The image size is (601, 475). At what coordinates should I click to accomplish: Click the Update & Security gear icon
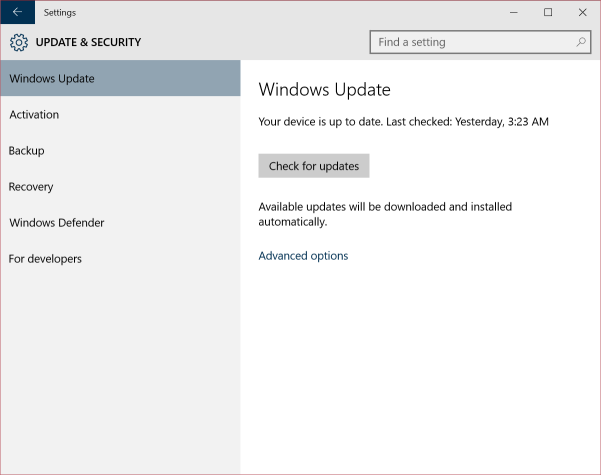18,43
